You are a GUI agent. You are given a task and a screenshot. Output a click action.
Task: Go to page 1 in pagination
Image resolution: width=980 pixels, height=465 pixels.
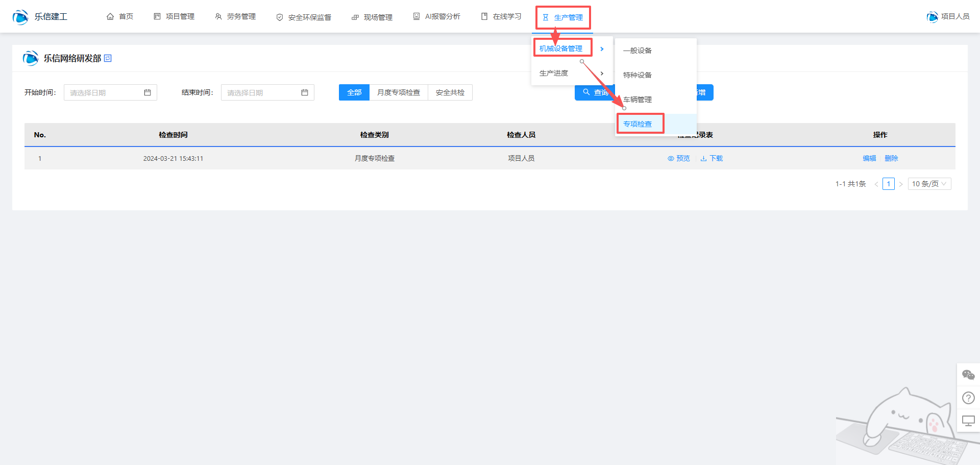[x=889, y=184]
